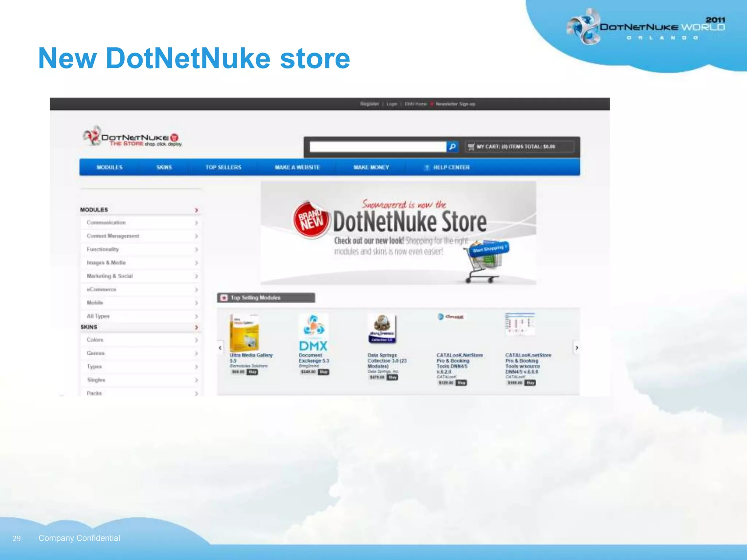747x560 pixels.
Task: Expand the Genres skin chevron
Action: (196, 353)
